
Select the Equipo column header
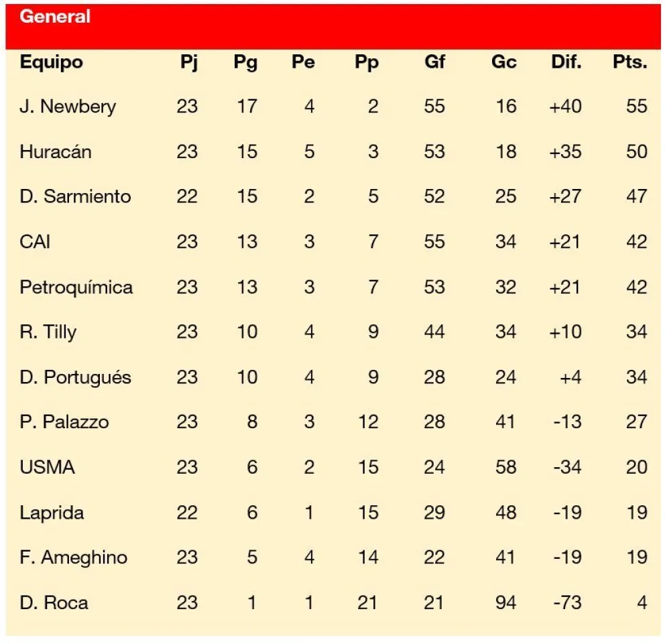(x=52, y=62)
